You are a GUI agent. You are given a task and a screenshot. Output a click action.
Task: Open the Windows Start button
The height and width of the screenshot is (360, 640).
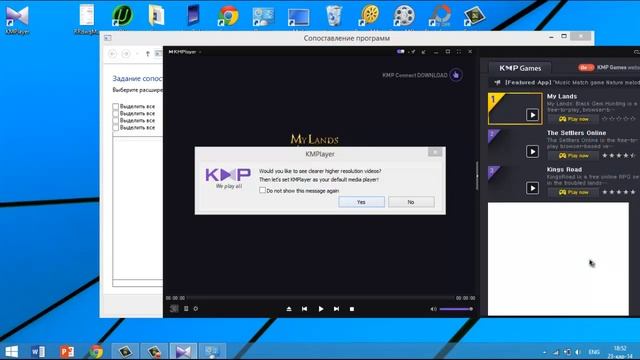click(x=11, y=351)
